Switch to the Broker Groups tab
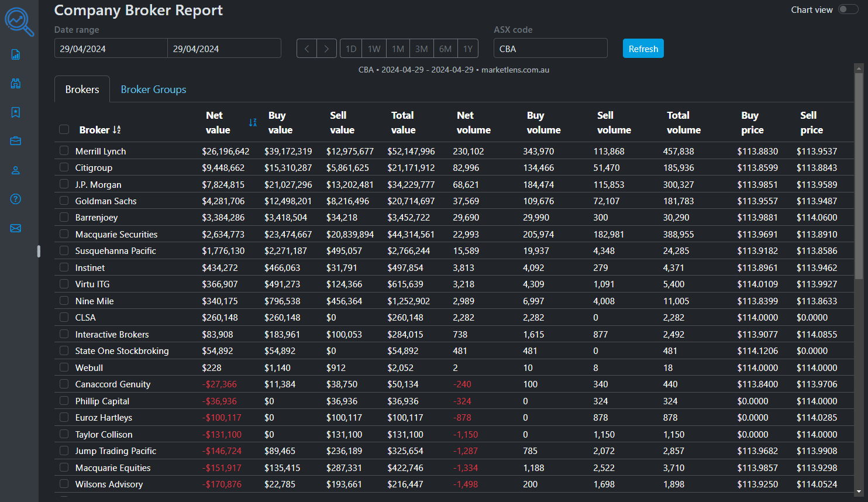This screenshot has height=502, width=868. point(153,89)
